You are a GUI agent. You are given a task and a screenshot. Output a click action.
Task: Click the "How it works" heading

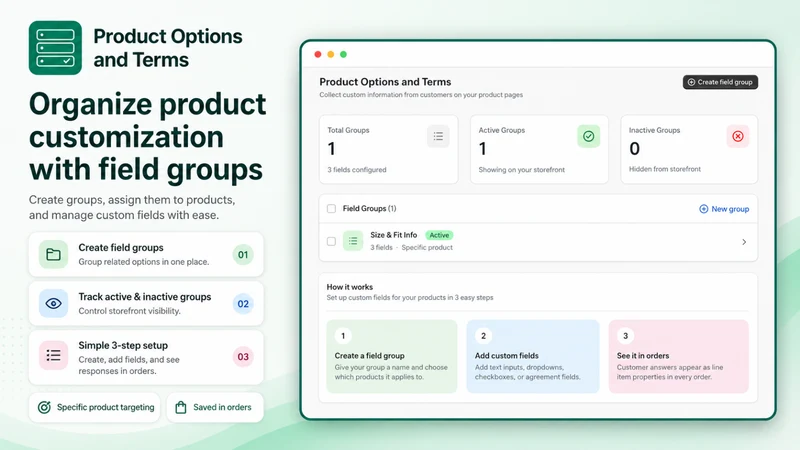[x=349, y=287]
